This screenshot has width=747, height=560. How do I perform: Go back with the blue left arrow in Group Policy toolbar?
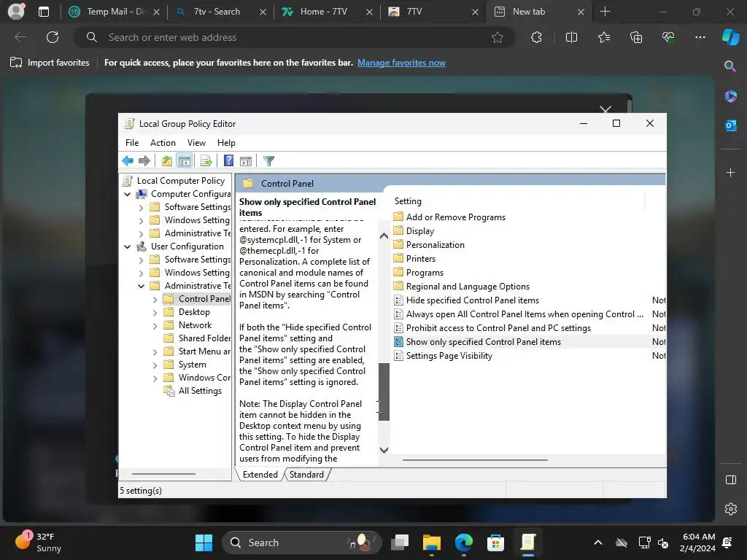(128, 161)
